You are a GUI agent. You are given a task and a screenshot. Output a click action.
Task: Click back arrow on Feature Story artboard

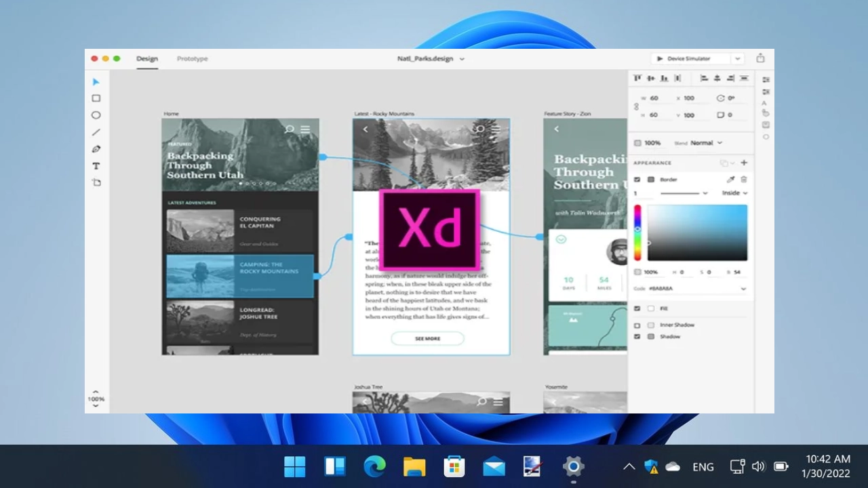click(557, 129)
